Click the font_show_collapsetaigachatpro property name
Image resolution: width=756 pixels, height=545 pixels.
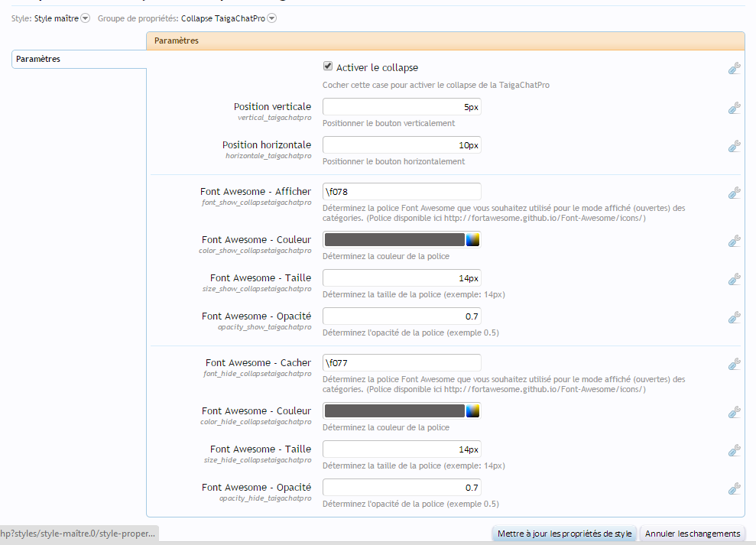(x=257, y=203)
